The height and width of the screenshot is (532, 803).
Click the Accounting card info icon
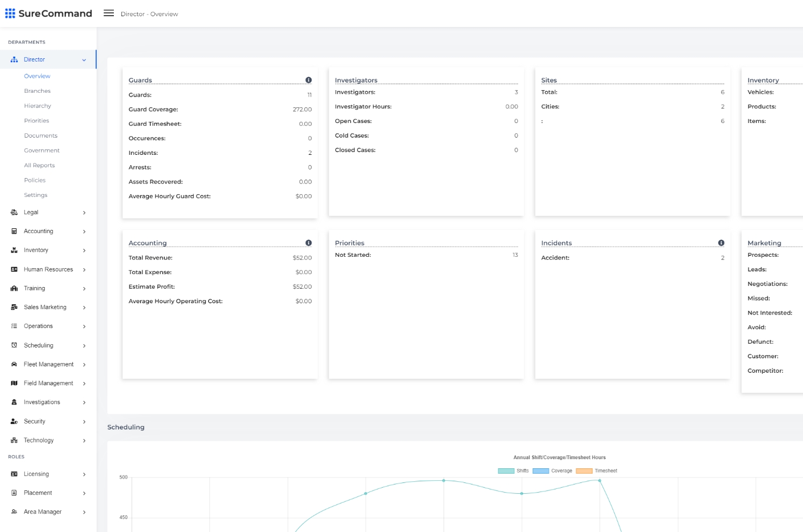pyautogui.click(x=309, y=243)
